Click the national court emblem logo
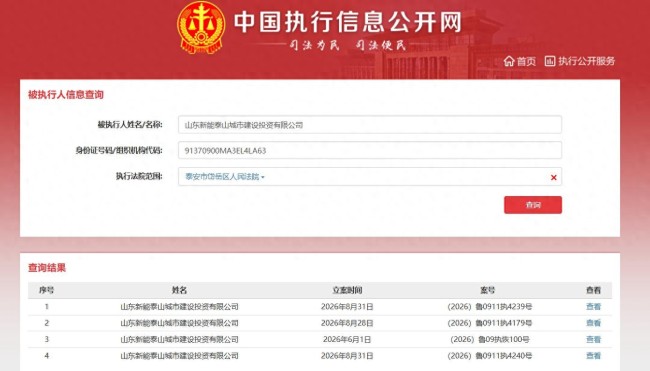650x371 pixels. [201, 27]
